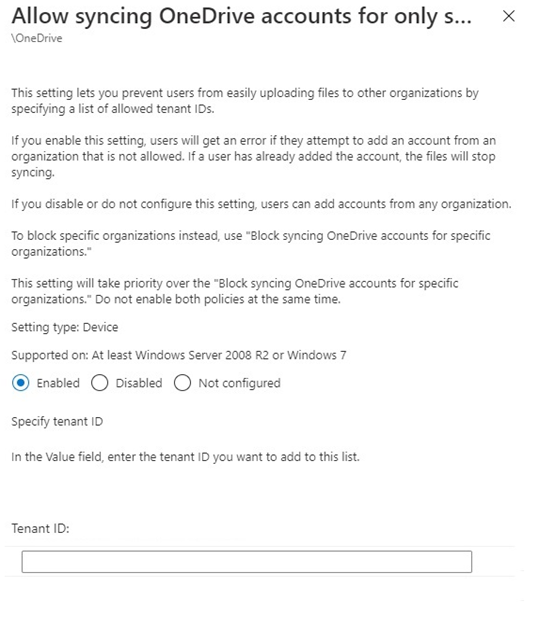
Task: Close the OneDrive policy settings pane
Action: (x=509, y=16)
